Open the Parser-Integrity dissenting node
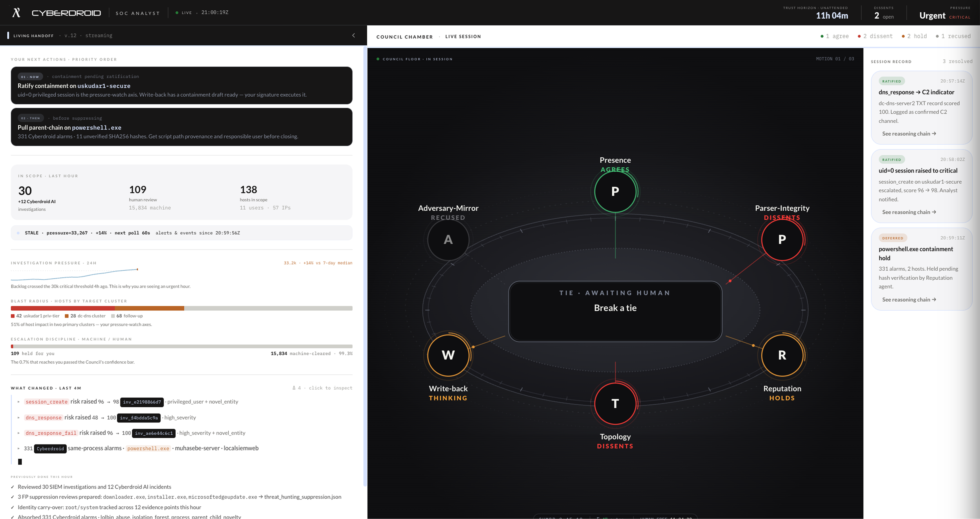 (x=782, y=239)
